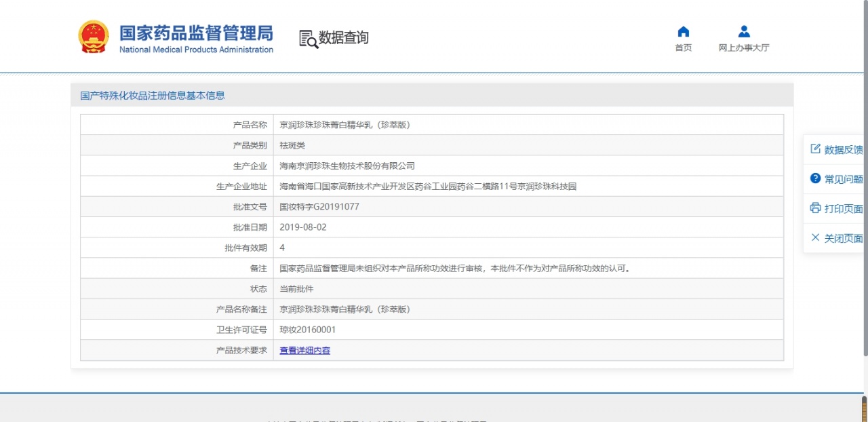Image resolution: width=868 pixels, height=422 pixels.
Task: Click the 产品名称 label cell
Action: [177, 125]
